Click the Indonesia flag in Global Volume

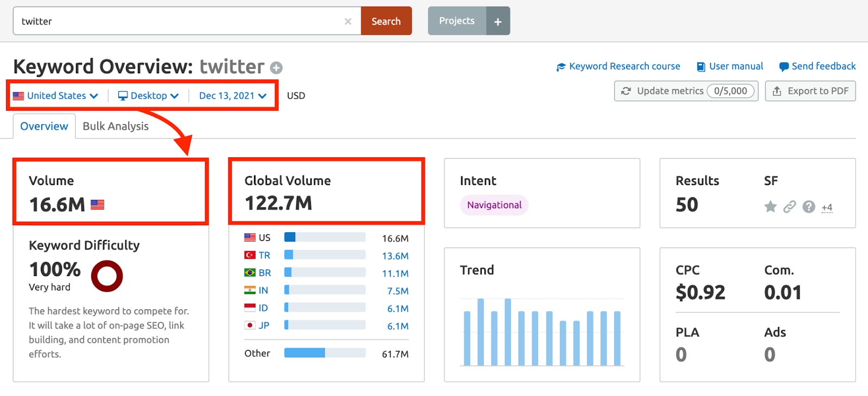[250, 308]
